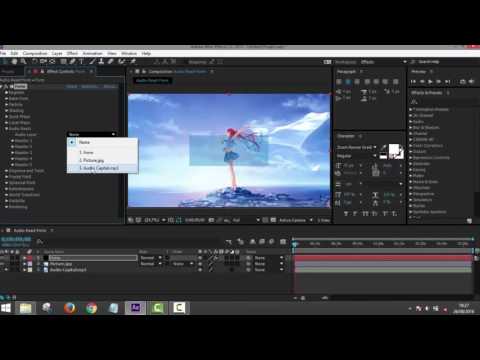Switch to the Project panel tab
Viewport: 480px width, 360px height.
coord(9,71)
